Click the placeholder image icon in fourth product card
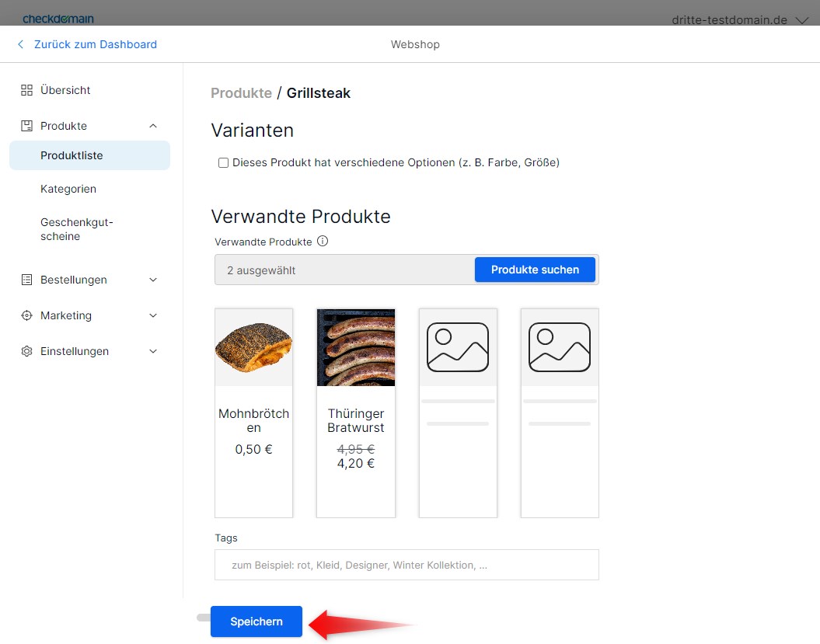The height and width of the screenshot is (644, 820). point(559,347)
